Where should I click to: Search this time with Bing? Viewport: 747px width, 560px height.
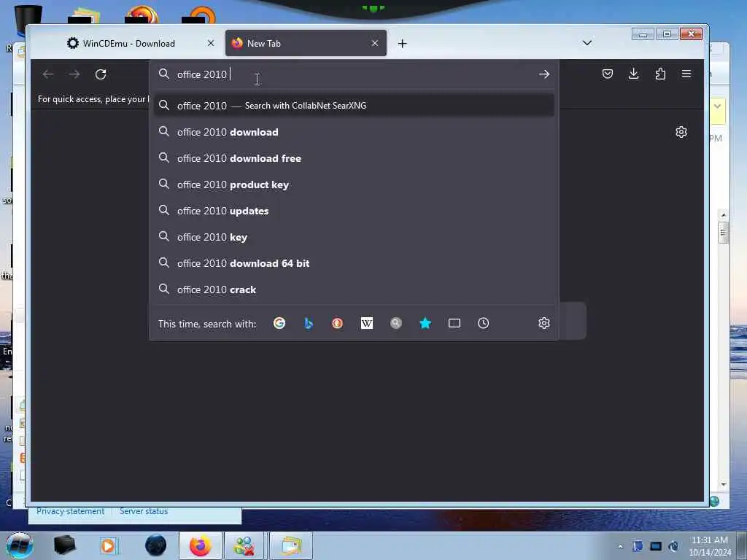pyautogui.click(x=309, y=323)
